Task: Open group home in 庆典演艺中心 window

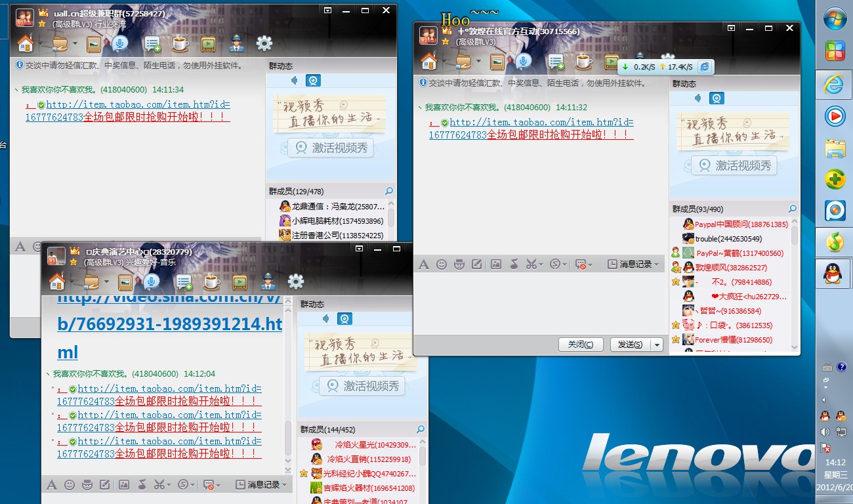Action: tap(57, 282)
